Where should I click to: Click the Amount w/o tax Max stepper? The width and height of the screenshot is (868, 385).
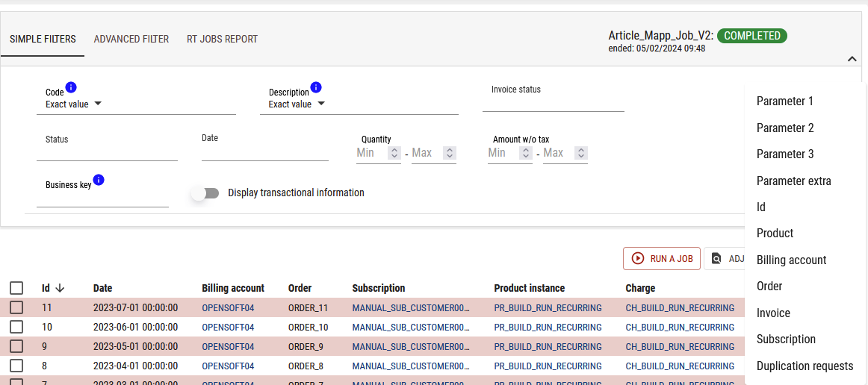point(581,153)
